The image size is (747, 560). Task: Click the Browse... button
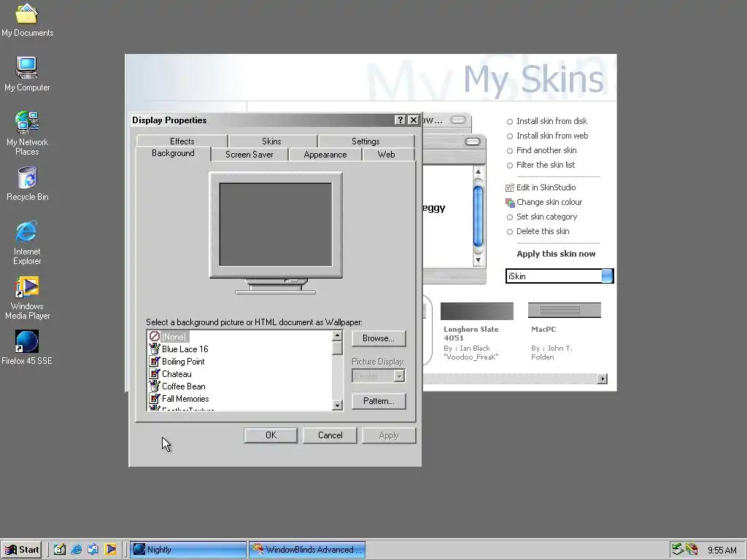tap(379, 338)
